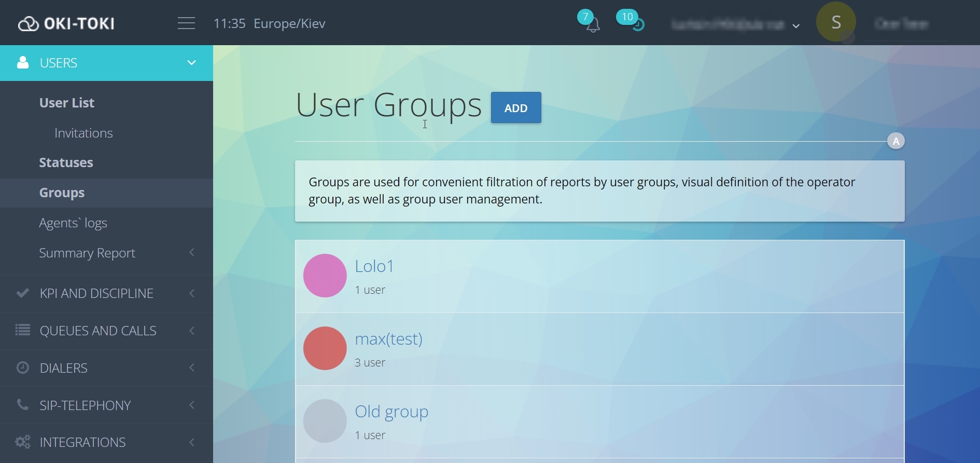
Task: Expand the KPI AND DISCIPLINE chevron
Action: 192,293
